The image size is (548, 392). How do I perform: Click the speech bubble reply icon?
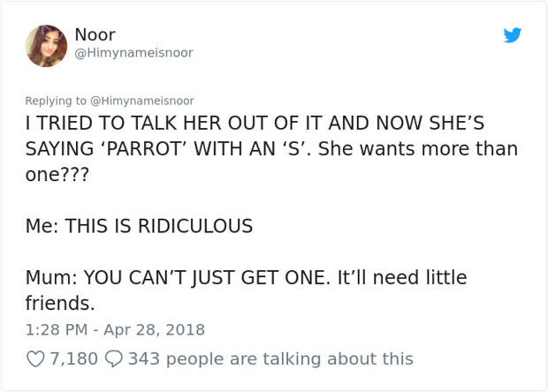coord(114,359)
